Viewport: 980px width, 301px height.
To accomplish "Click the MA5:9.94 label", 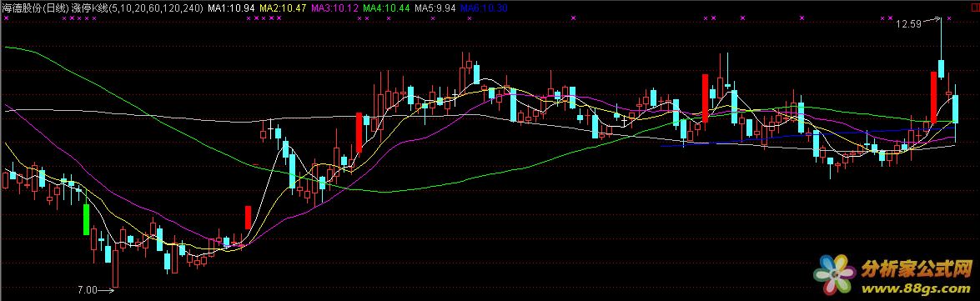I will click(x=435, y=8).
